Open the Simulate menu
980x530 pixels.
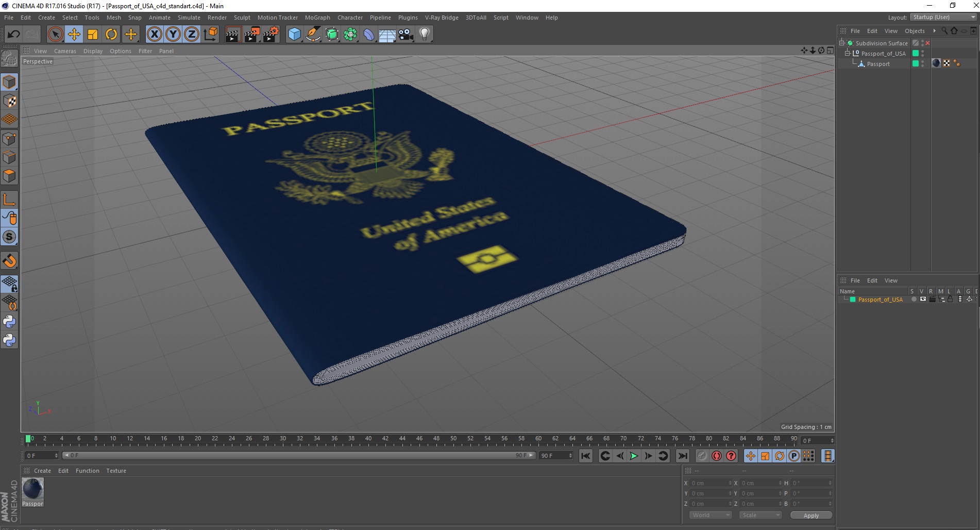pos(189,18)
